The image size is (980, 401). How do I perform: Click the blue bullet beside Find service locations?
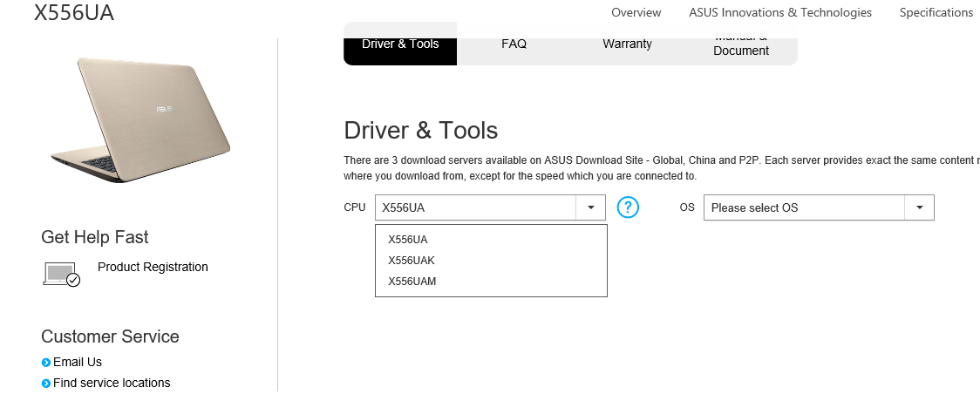pyautogui.click(x=46, y=384)
